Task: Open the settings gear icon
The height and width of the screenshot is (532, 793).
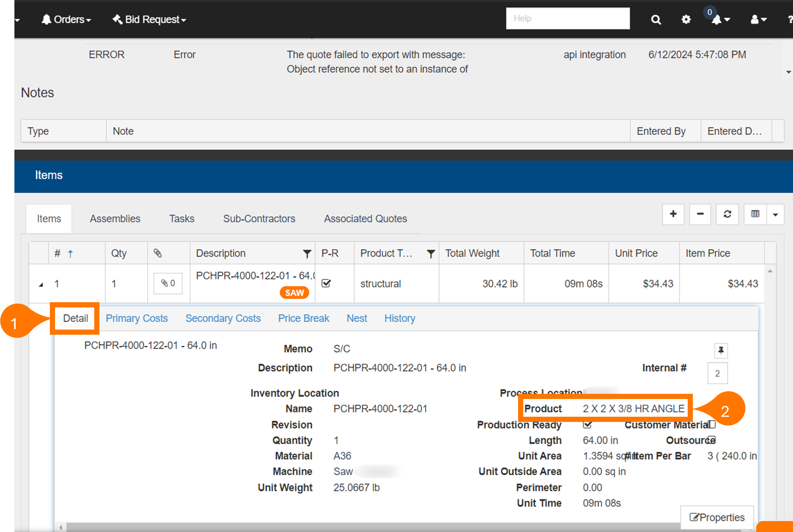Action: (686, 19)
